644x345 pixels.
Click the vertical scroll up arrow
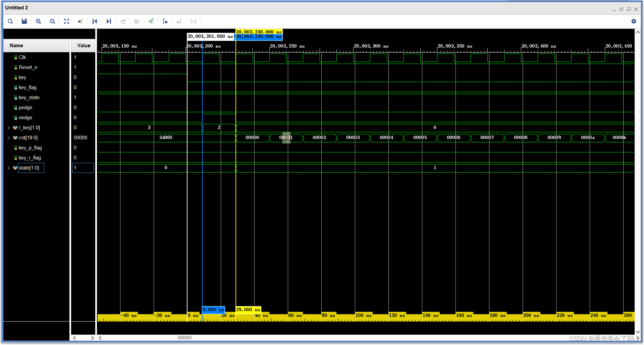638,32
